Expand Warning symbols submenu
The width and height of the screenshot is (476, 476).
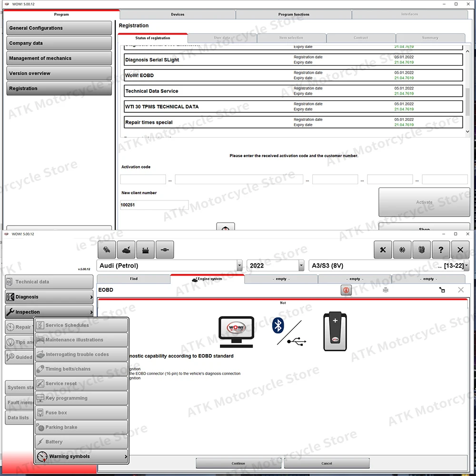(81, 456)
